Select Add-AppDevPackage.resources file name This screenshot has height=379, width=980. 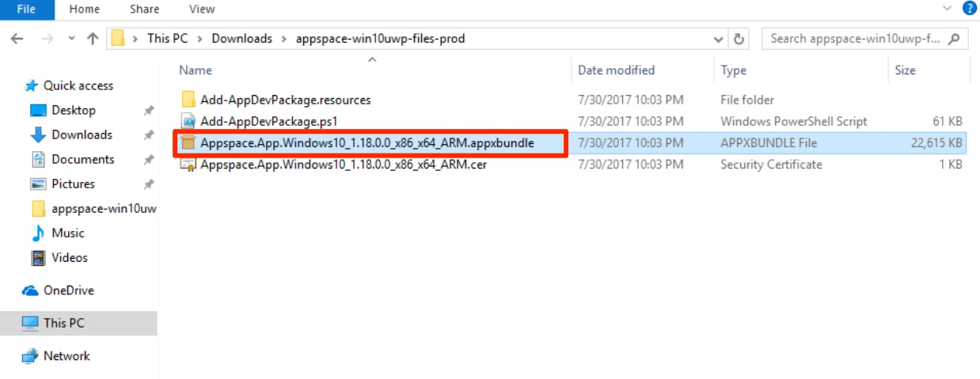(x=285, y=100)
